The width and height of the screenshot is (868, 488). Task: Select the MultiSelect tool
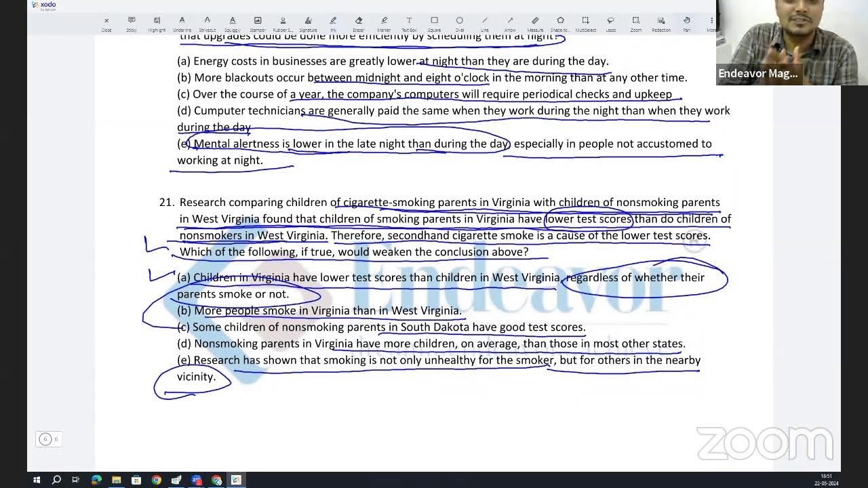(585, 24)
